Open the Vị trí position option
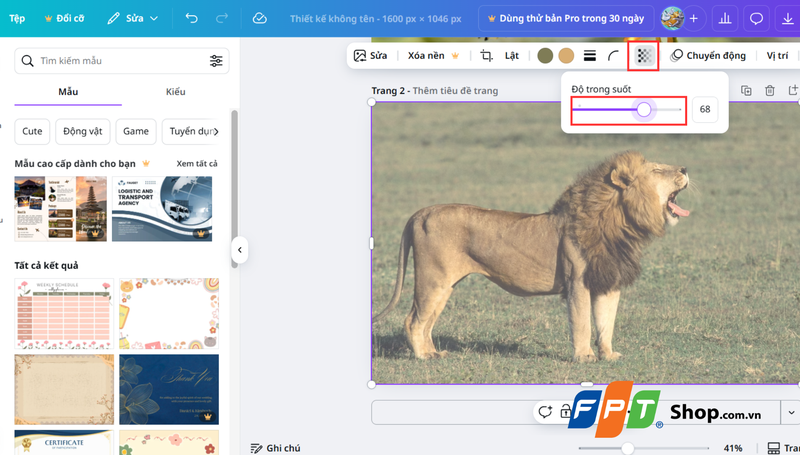This screenshot has height=455, width=800. pyautogui.click(x=777, y=56)
